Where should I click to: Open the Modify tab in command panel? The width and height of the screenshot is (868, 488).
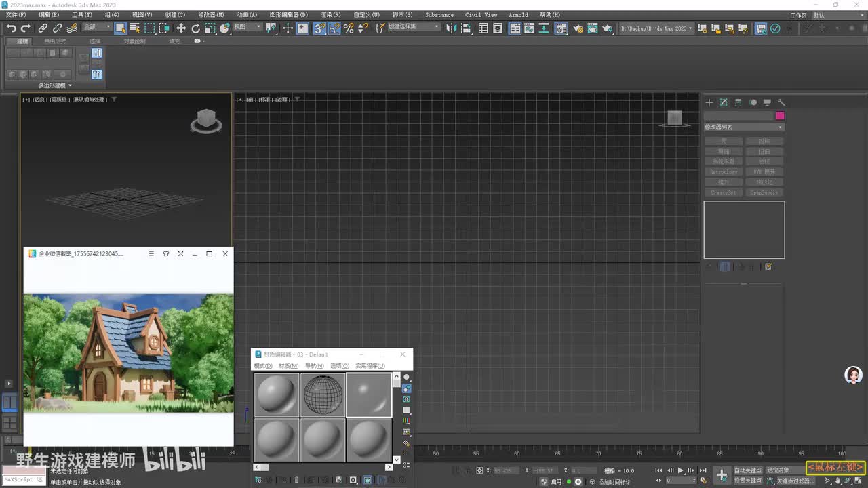click(724, 102)
